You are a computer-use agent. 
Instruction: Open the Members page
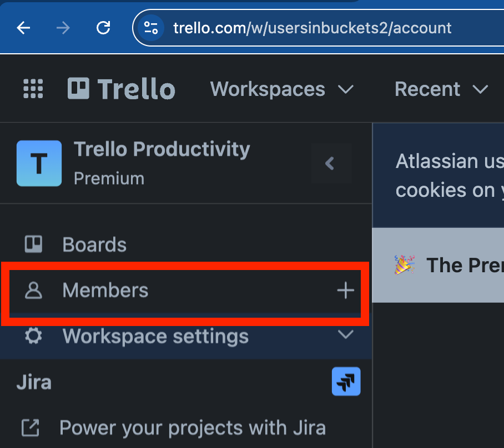click(x=105, y=291)
